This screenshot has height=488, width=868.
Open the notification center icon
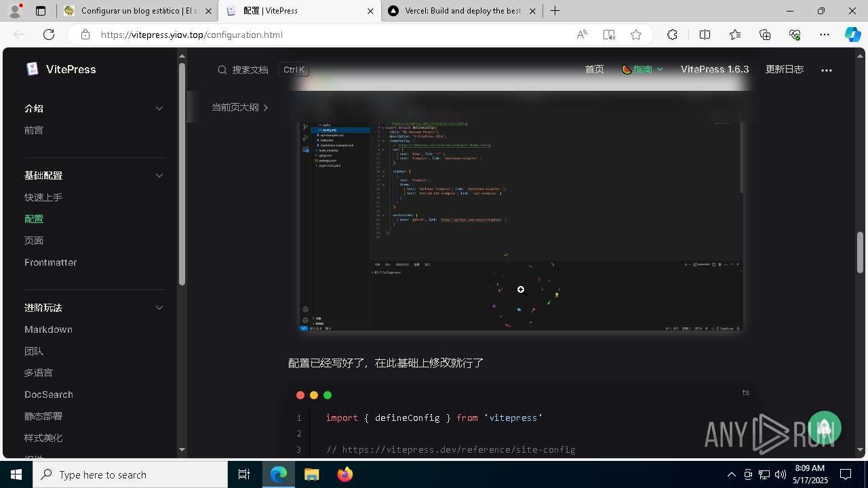tap(846, 474)
